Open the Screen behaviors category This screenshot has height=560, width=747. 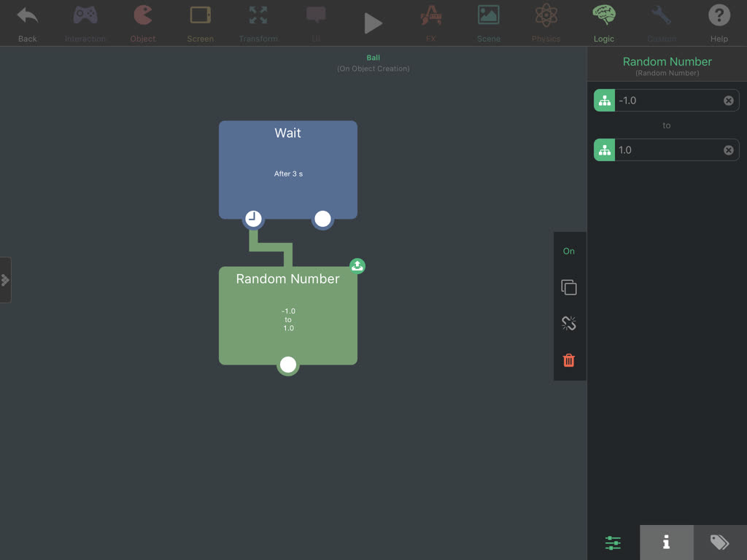click(200, 23)
